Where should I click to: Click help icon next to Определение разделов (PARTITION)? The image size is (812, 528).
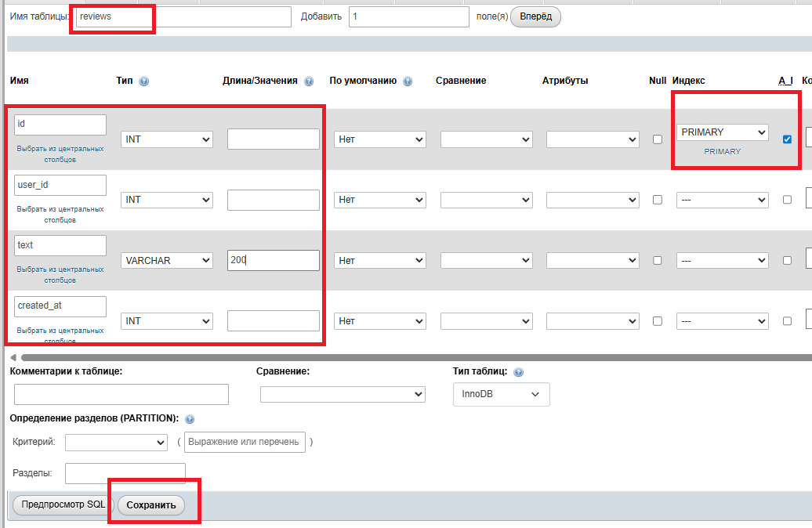coord(190,419)
